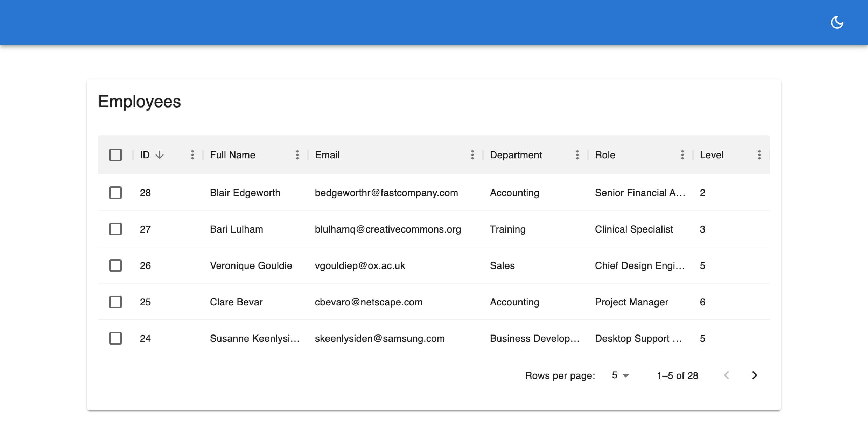The height and width of the screenshot is (435, 868).
Task: Click email vgouldiep@ox.ac.uk
Action: click(360, 265)
